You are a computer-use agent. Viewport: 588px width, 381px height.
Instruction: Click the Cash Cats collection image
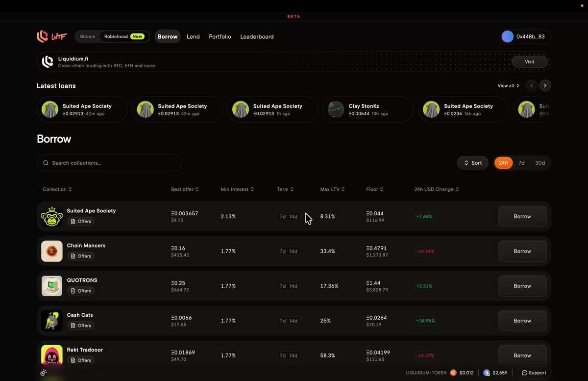(52, 321)
